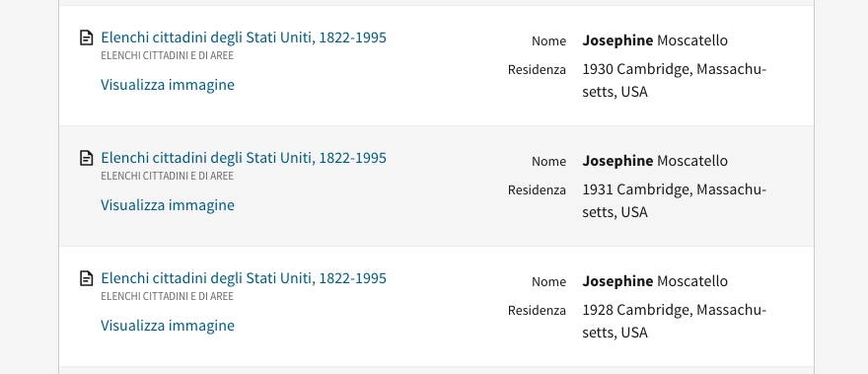The image size is (868, 374).
Task: Click the document icon beside the 1930 record
Action: click(x=87, y=37)
